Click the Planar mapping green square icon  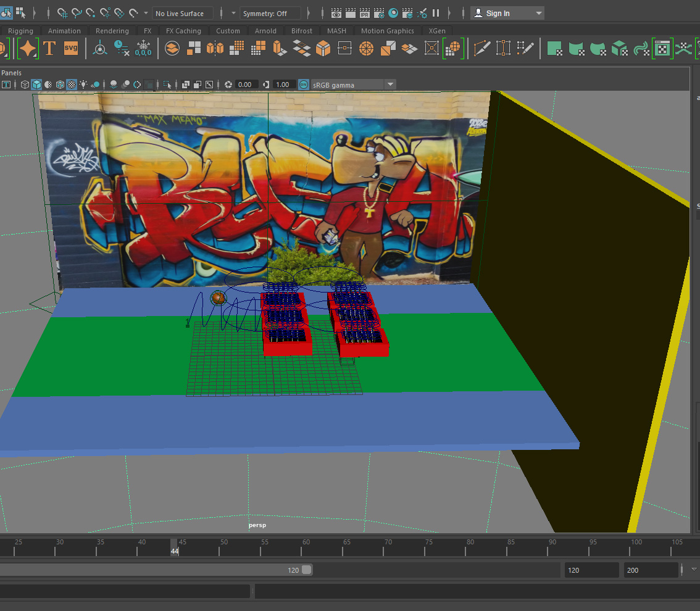pos(554,48)
